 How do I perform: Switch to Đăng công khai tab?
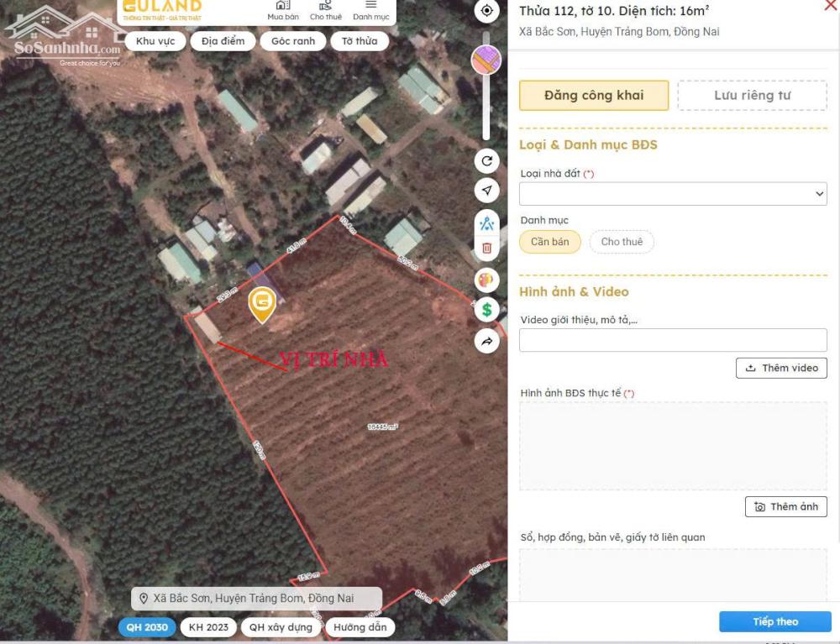tap(594, 96)
